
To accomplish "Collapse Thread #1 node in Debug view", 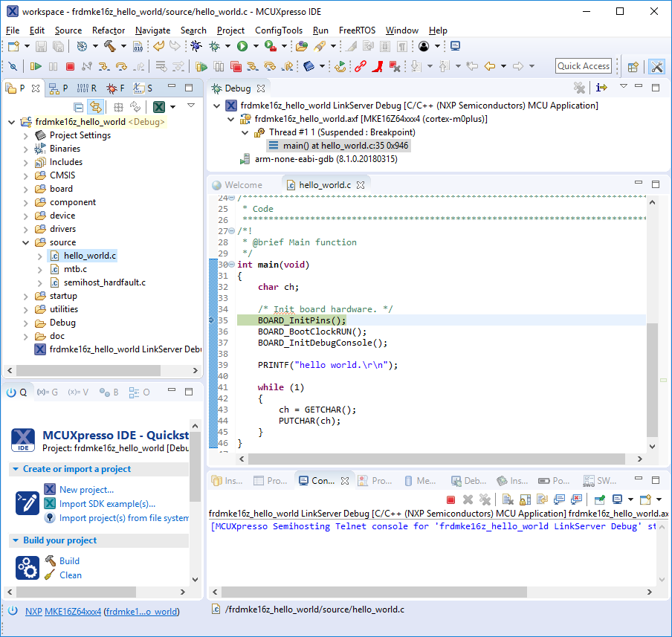I will 246,132.
